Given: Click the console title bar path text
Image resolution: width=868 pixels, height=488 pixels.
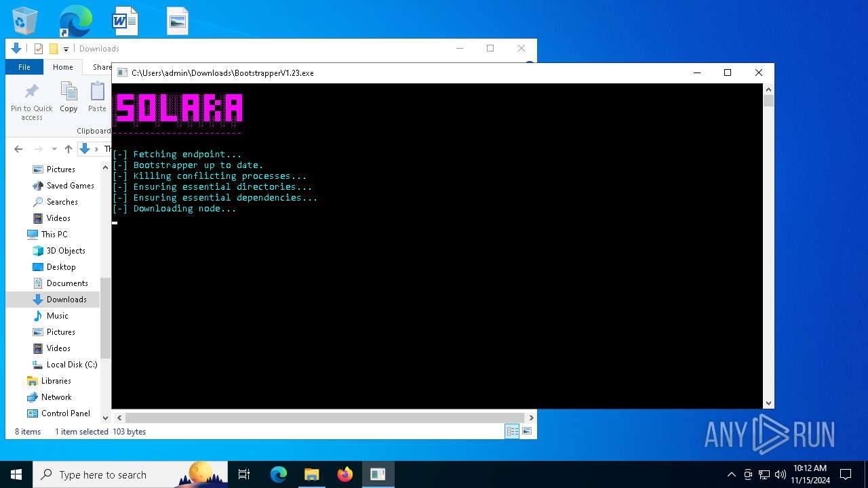Looking at the screenshot, I should [222, 73].
